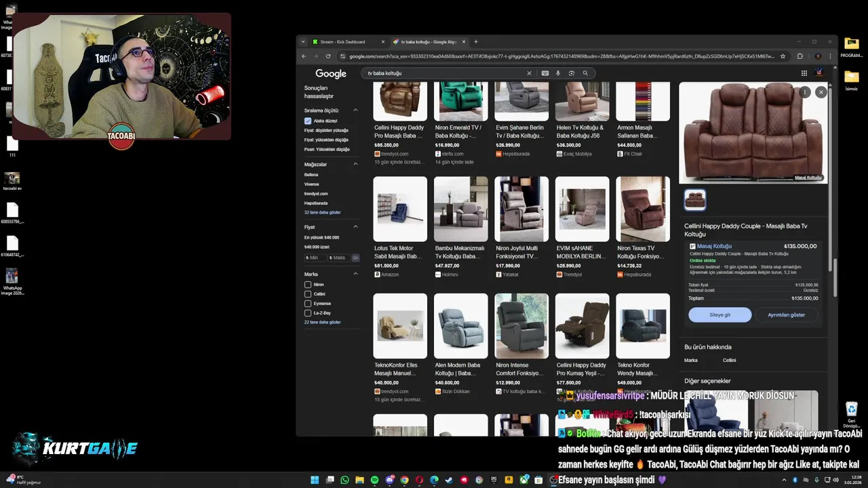Bookmark this page with the star icon
This screenshot has height=488, width=868.
pyautogui.click(x=783, y=56)
